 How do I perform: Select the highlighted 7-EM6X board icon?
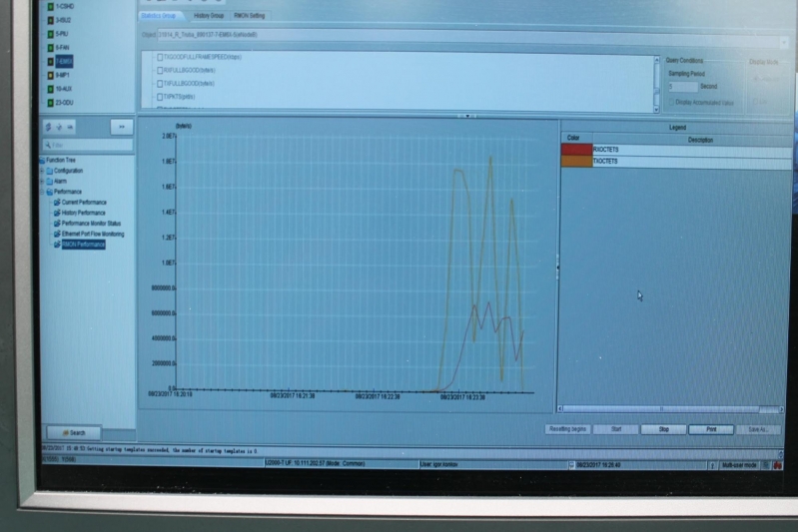pos(50,62)
